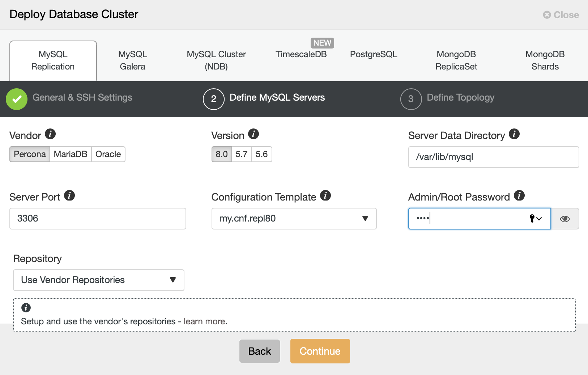Click the Continue button
Image resolution: width=588 pixels, height=375 pixels.
(320, 351)
